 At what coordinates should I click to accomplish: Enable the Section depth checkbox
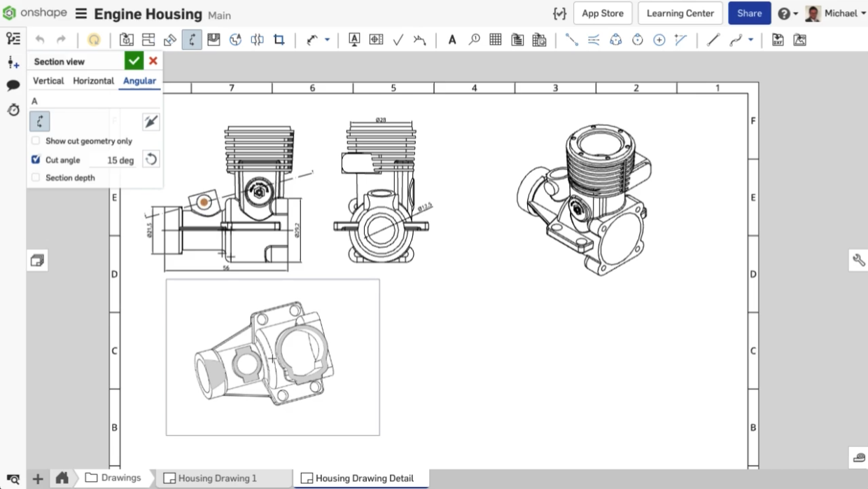click(x=36, y=178)
